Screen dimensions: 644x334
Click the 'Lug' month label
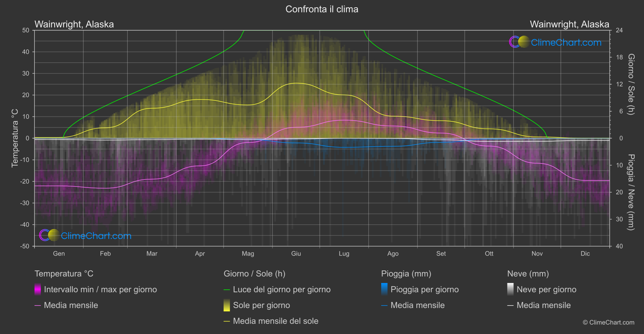click(x=344, y=253)
